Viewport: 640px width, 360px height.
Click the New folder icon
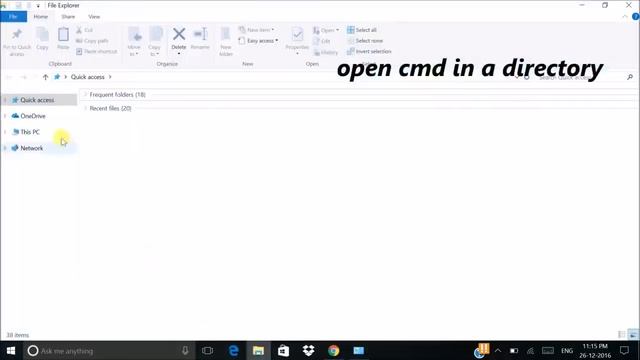[x=226, y=34]
